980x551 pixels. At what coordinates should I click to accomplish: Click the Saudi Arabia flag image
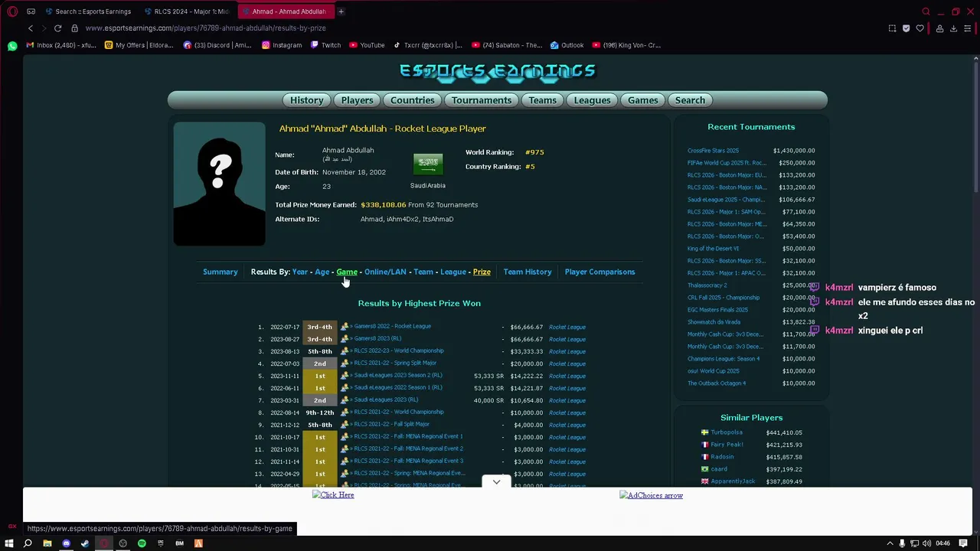coord(428,164)
